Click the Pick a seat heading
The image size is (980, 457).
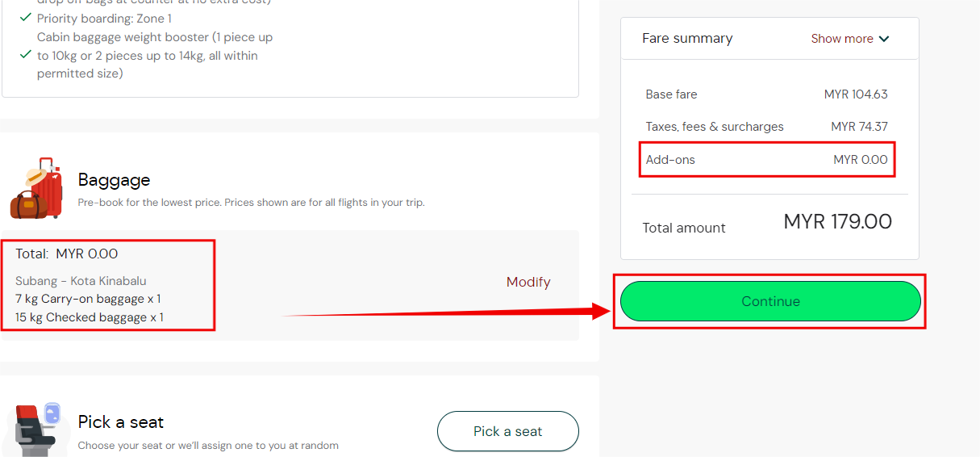click(120, 422)
